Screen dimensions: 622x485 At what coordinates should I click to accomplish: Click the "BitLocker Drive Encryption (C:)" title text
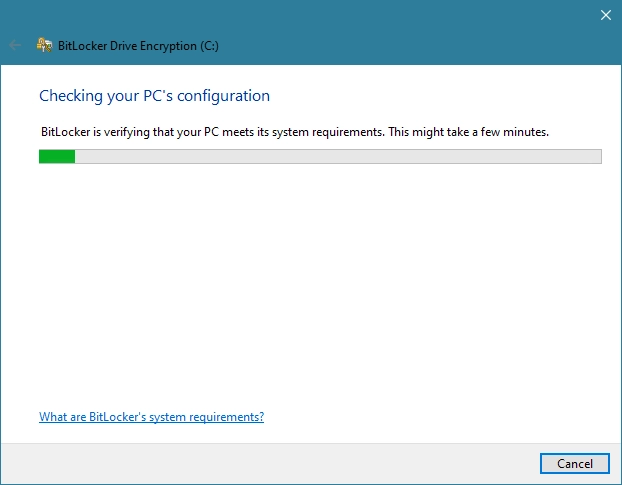[138, 46]
